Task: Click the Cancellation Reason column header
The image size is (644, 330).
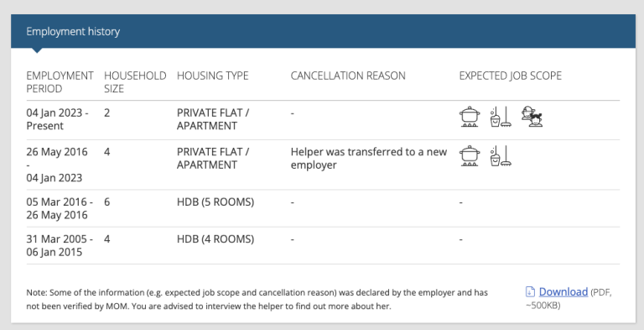Action: [x=348, y=76]
